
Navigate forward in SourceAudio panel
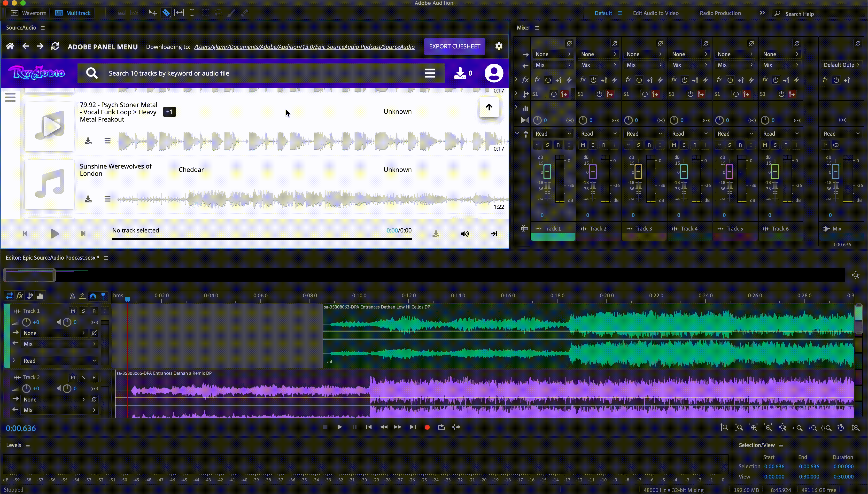coord(40,46)
